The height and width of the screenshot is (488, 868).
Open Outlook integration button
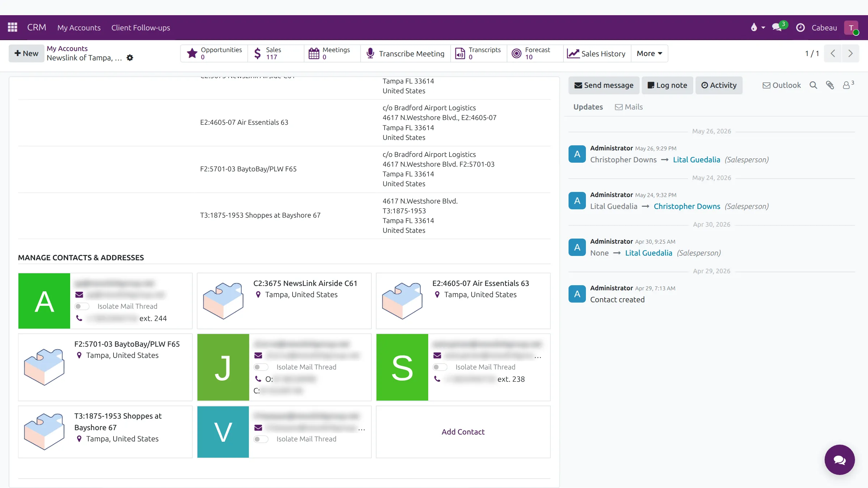tap(782, 85)
